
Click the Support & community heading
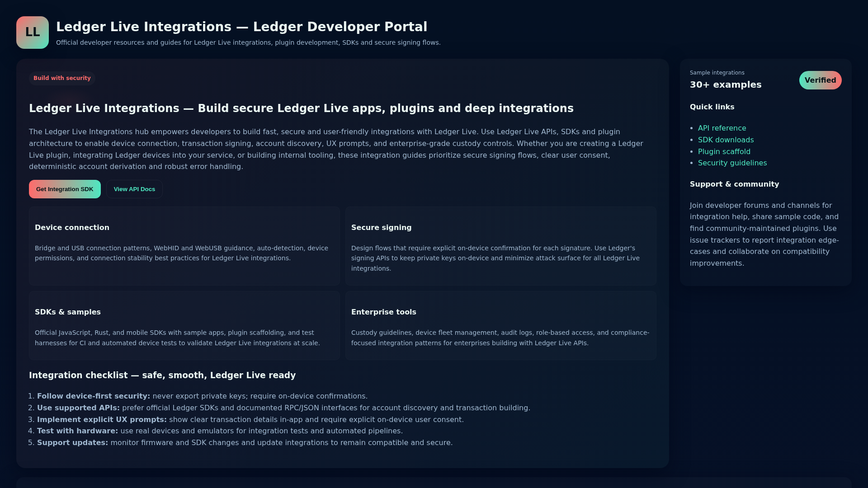click(x=734, y=184)
